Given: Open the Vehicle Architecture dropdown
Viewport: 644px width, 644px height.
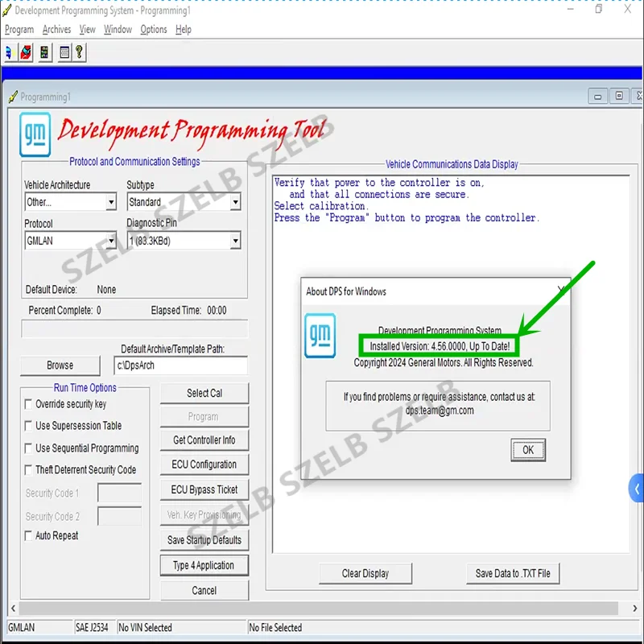Looking at the screenshot, I should click(x=111, y=202).
